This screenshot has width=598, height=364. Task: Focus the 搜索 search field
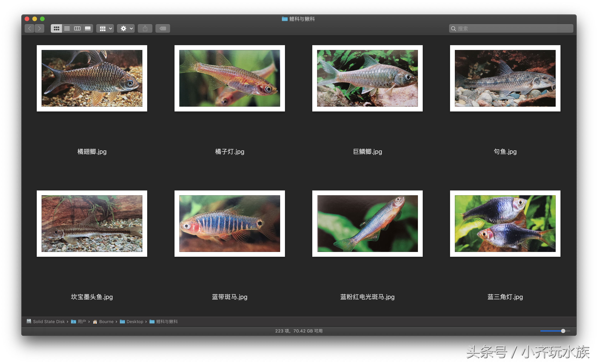(511, 28)
